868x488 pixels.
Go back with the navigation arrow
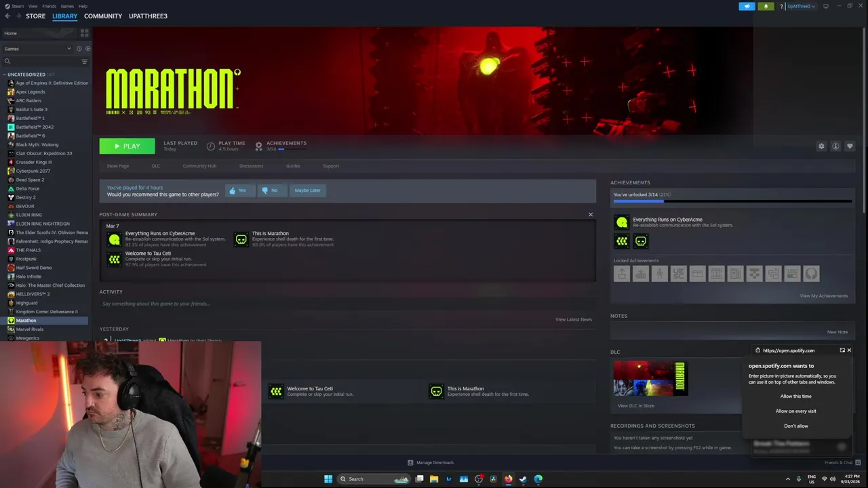pyautogui.click(x=7, y=16)
